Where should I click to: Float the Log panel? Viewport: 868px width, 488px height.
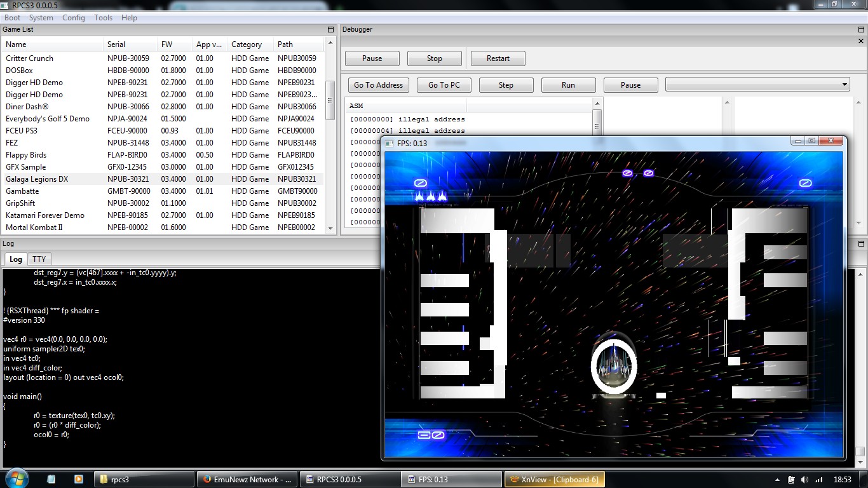coord(862,244)
